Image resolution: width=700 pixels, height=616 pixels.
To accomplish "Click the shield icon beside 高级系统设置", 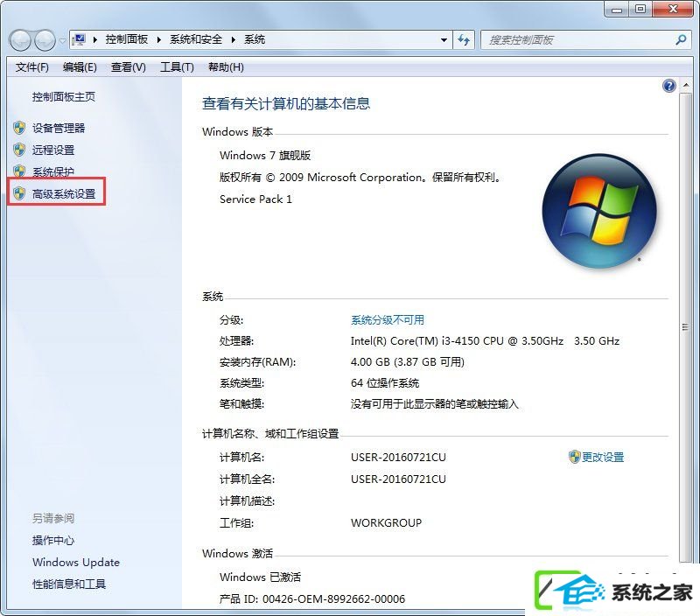I will point(19,193).
